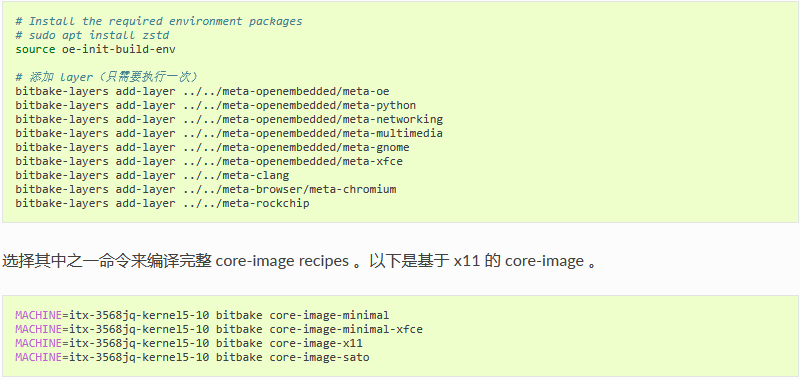Click the meta-python add-layer line
This screenshot has width=800, height=380.
215,106
